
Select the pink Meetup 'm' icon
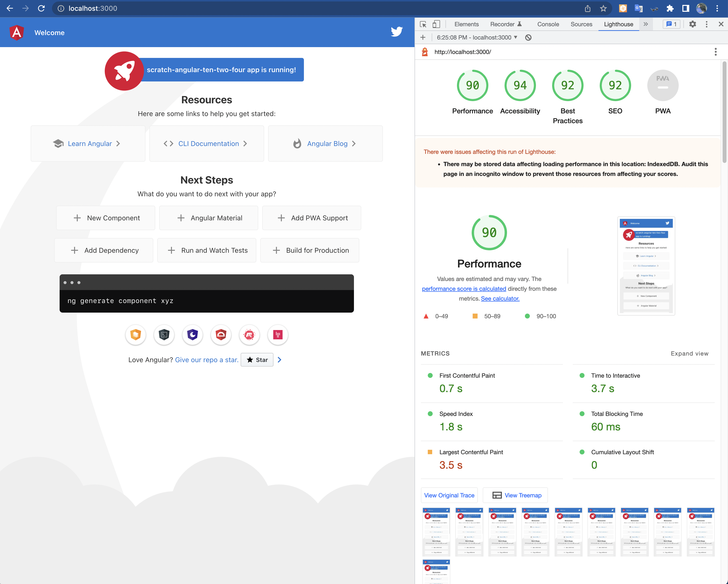pos(249,335)
